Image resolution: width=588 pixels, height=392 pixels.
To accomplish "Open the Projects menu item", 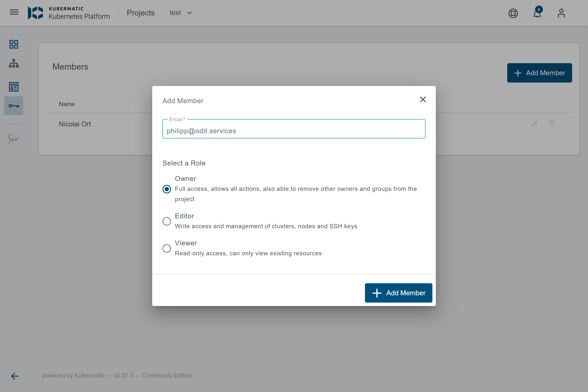I will pos(141,13).
